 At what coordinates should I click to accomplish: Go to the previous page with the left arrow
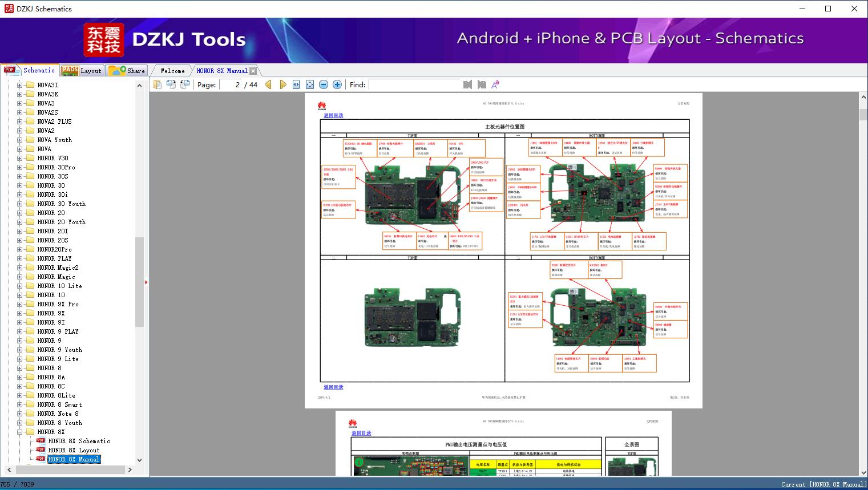coord(268,84)
